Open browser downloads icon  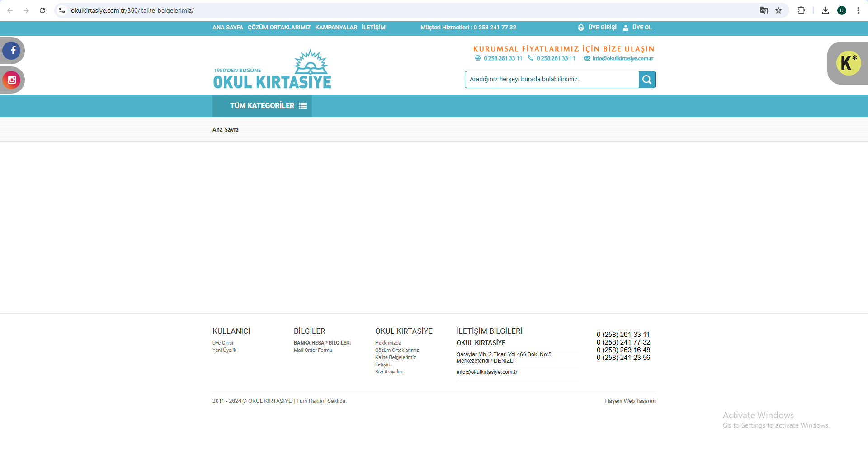(x=826, y=10)
